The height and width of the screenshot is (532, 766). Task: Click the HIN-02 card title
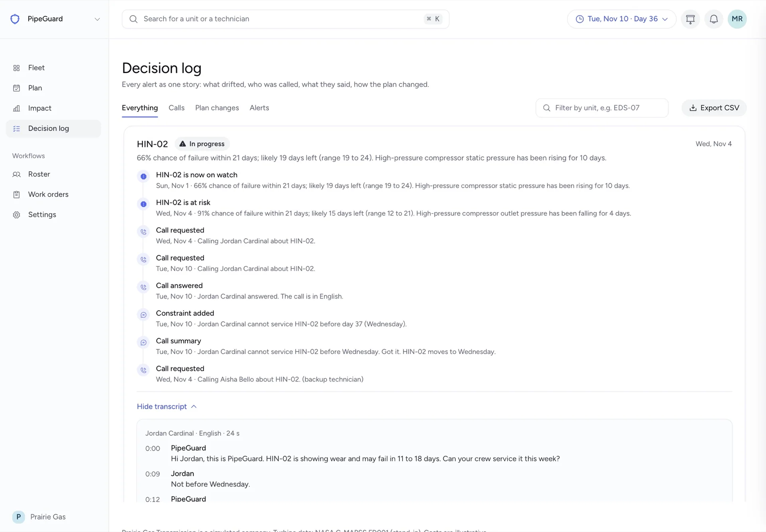pyautogui.click(x=152, y=144)
